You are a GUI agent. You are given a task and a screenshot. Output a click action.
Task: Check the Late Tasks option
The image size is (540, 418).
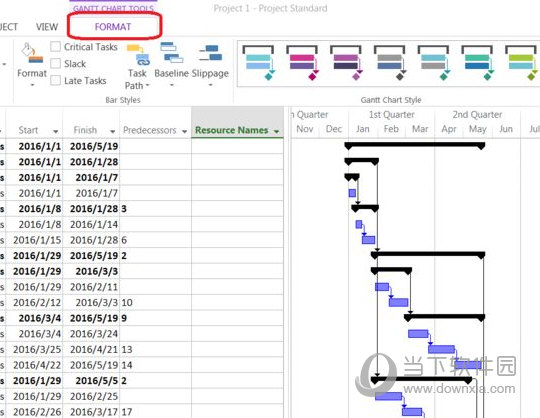[x=55, y=80]
